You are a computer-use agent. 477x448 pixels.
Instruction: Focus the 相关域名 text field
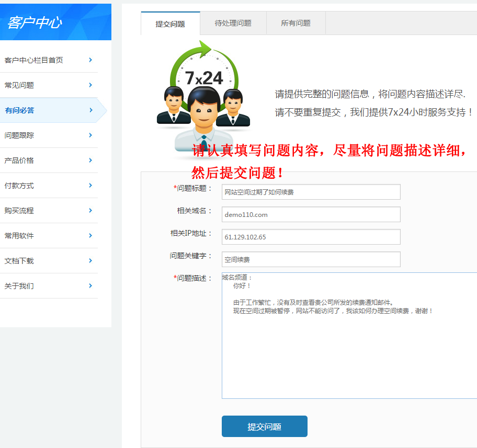coord(311,214)
